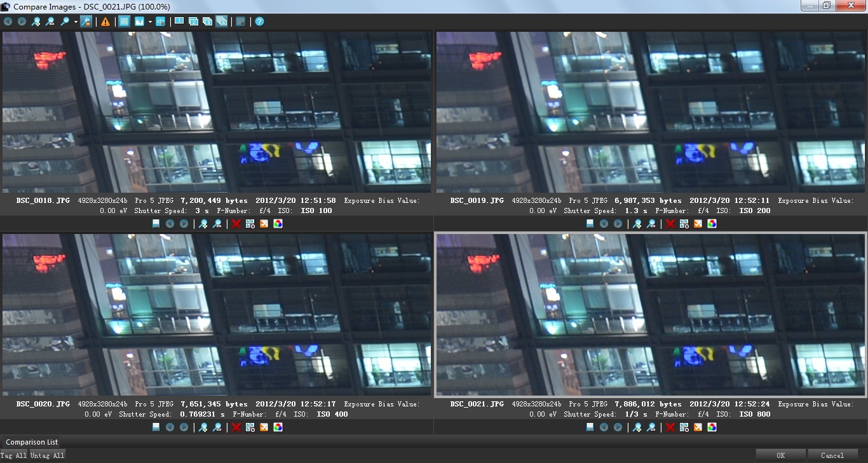Click the Zoom In magnifier in top toolbar
Screen dimensions: 868x463
[36, 22]
